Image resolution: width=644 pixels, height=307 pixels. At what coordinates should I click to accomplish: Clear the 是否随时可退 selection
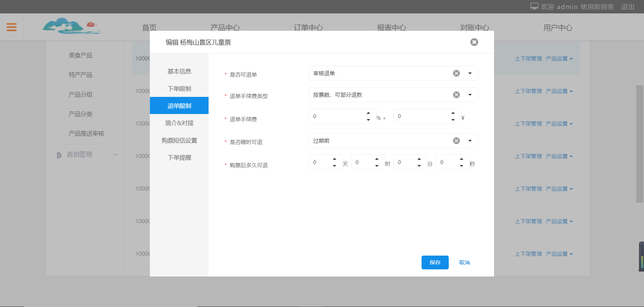coord(456,141)
